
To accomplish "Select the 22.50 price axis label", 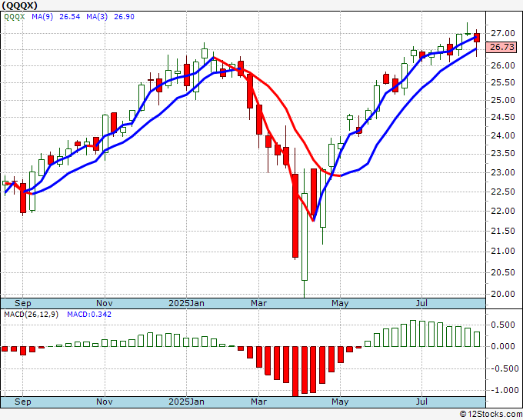I will click(x=503, y=192).
